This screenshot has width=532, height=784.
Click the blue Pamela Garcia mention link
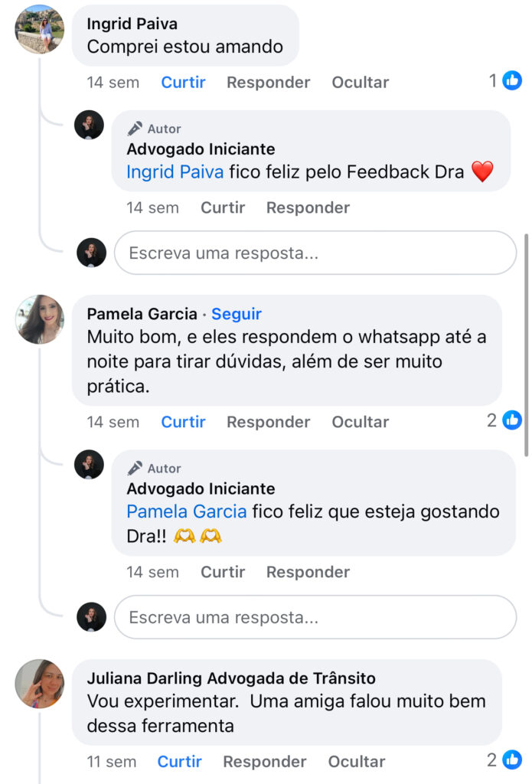tap(187, 511)
